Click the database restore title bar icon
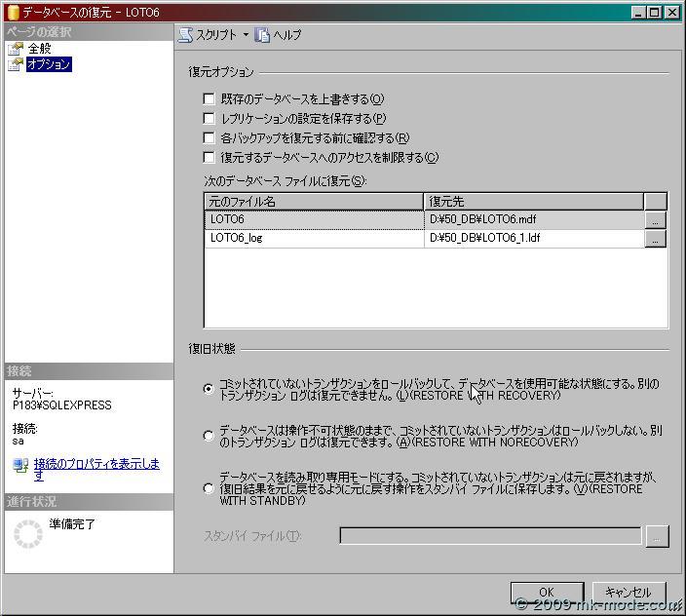The height and width of the screenshot is (616, 686). (x=13, y=12)
